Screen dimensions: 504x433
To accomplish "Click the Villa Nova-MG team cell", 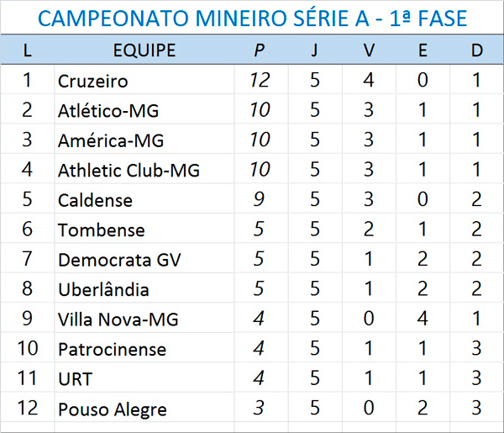I will (x=118, y=319).
